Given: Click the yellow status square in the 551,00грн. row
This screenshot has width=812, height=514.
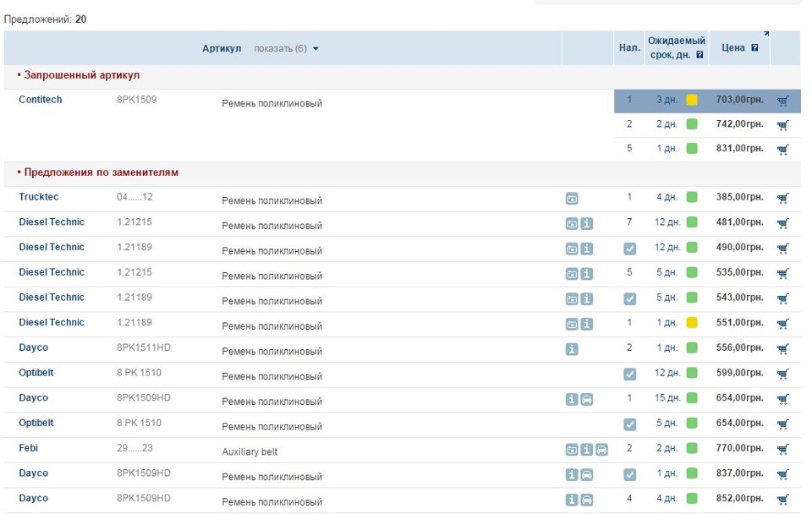Looking at the screenshot, I should point(692,322).
